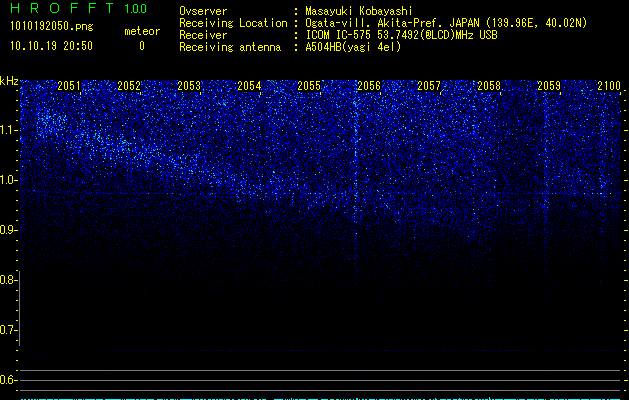
Task: Click the HROFFT 1.0.0 title text
Action: click(79, 8)
